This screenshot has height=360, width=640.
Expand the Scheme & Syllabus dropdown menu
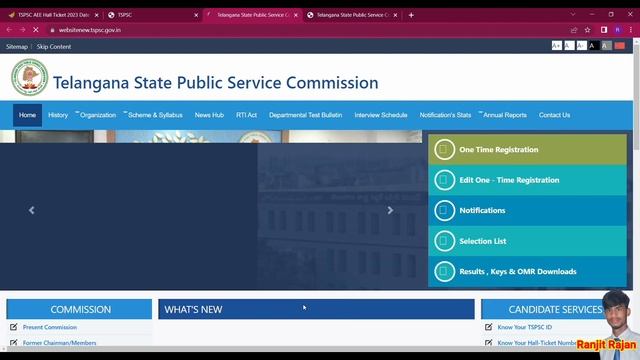[154, 115]
